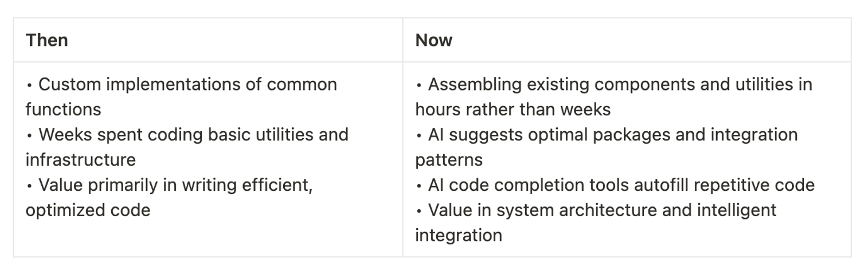Click the word "integration" on the last line

point(458,235)
